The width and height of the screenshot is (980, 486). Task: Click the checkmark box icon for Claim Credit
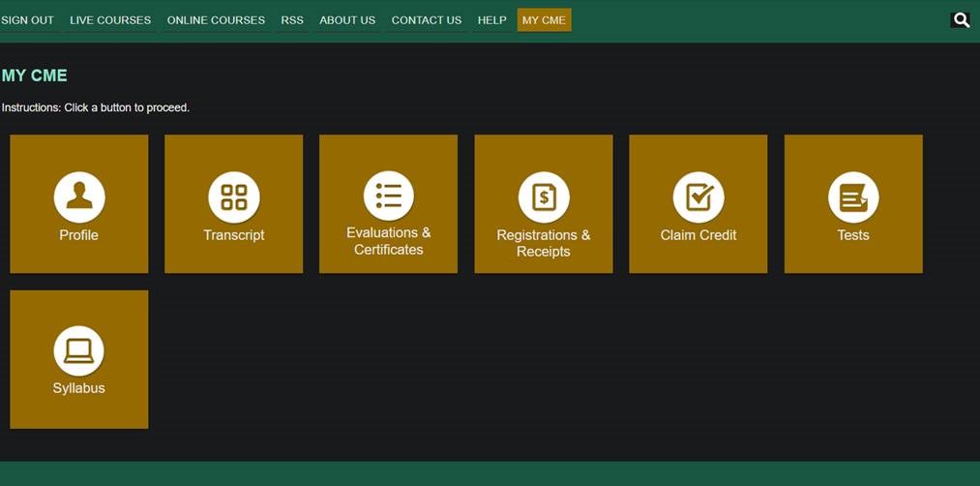click(x=698, y=197)
